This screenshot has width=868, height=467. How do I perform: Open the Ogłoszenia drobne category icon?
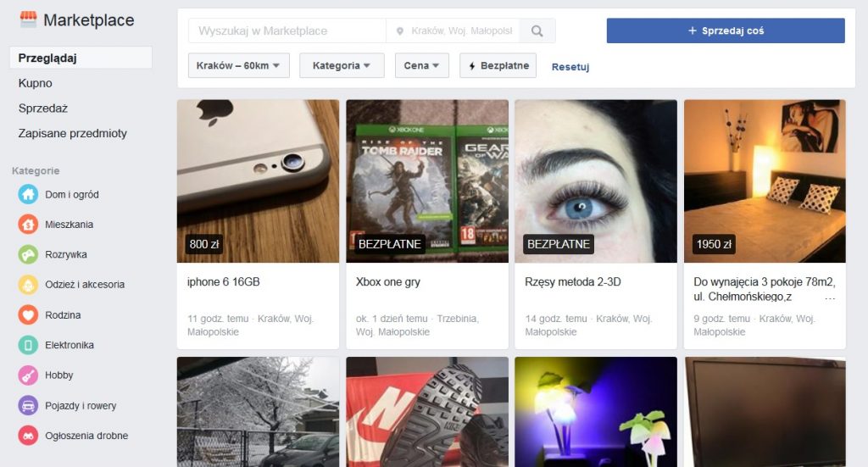28,436
